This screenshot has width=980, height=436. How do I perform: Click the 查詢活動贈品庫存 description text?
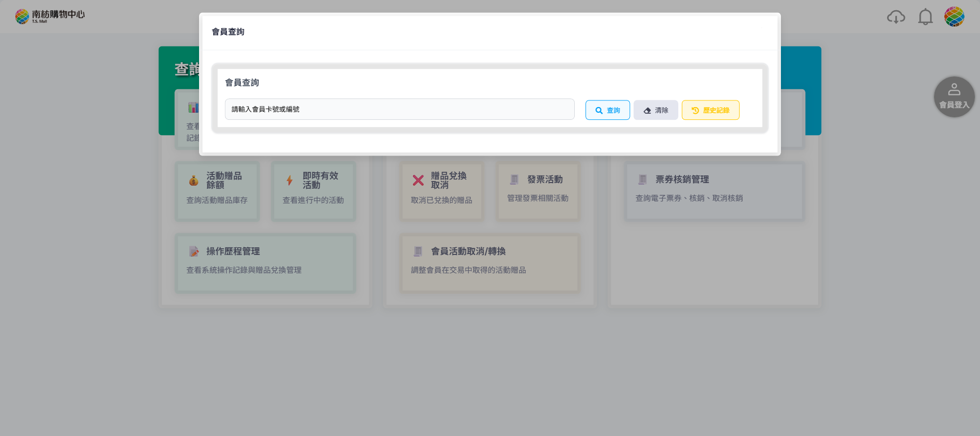click(x=217, y=200)
